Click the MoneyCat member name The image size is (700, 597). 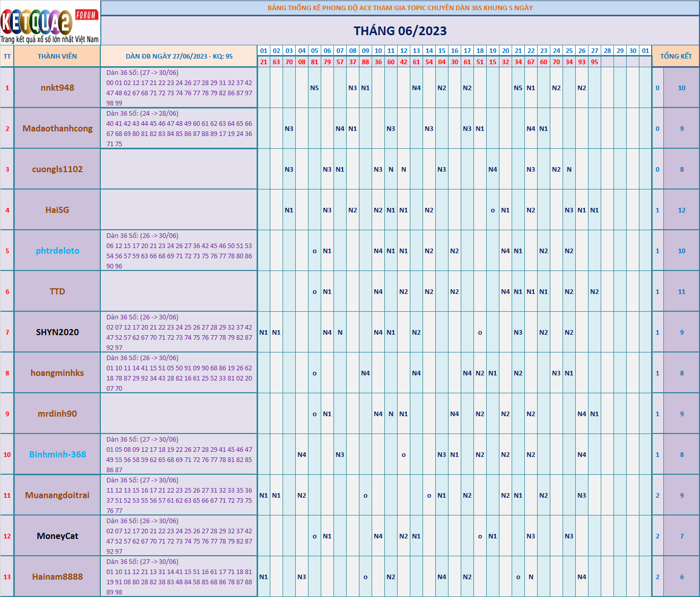point(58,536)
